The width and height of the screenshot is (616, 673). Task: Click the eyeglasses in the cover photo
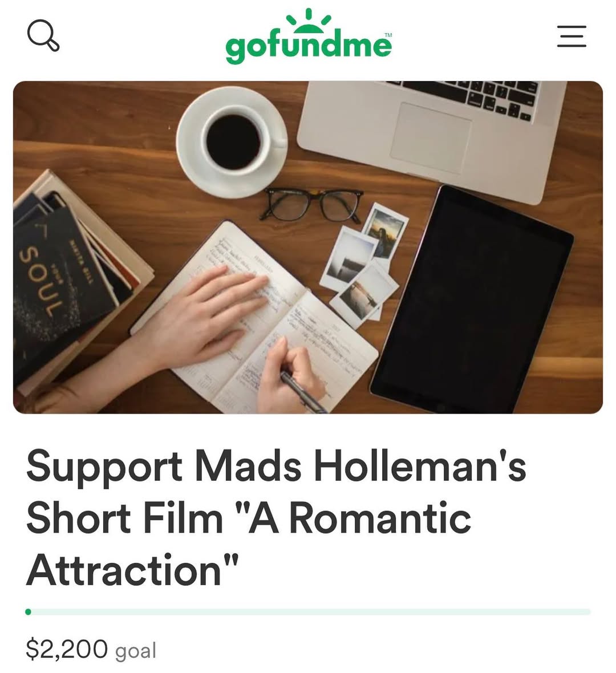[x=312, y=204]
